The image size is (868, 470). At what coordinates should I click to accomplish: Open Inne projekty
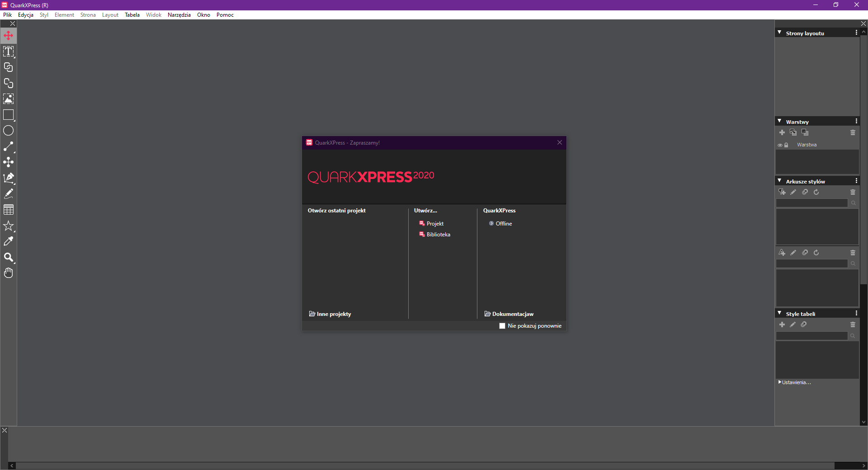330,314
